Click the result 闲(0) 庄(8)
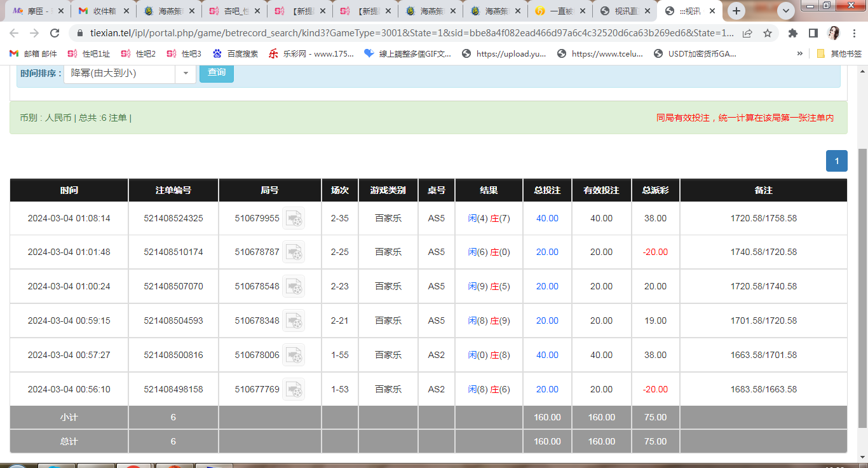 pos(489,355)
